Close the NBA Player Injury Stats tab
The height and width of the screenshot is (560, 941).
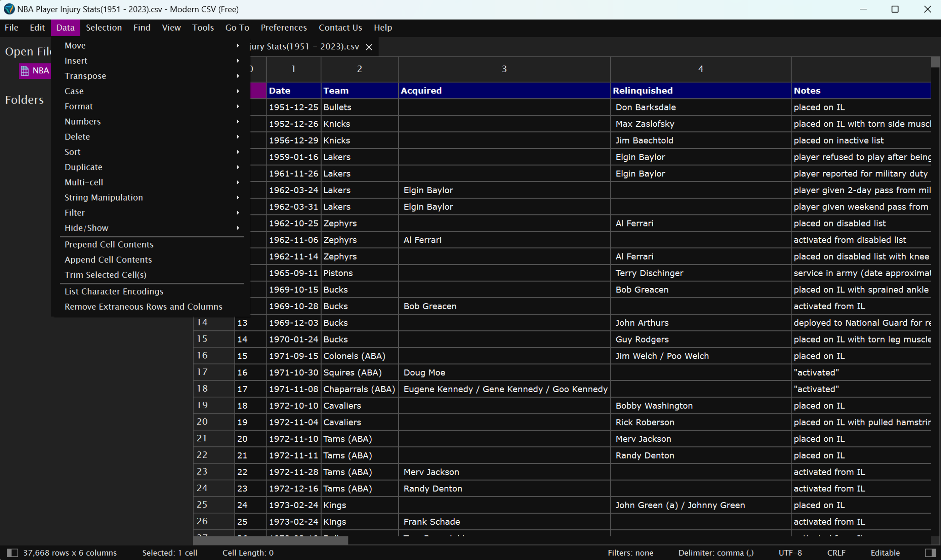(x=369, y=47)
